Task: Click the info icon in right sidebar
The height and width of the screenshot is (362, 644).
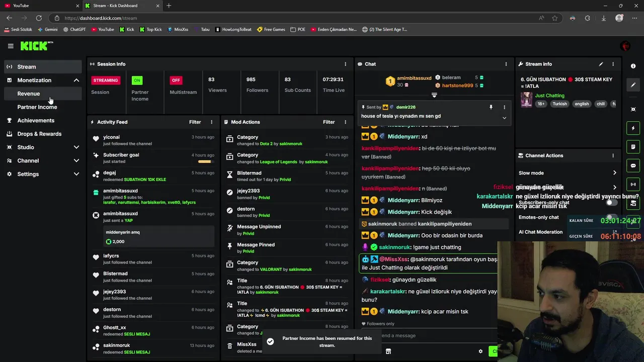Action: tap(633, 66)
